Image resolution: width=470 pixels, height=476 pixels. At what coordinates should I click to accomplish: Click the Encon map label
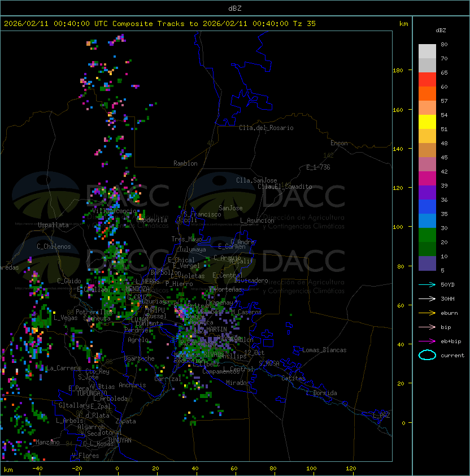(339, 143)
